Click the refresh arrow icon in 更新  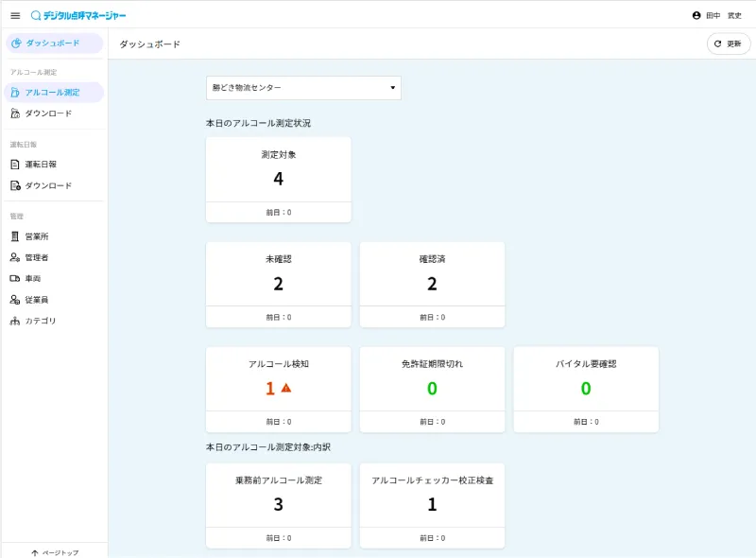click(x=717, y=44)
